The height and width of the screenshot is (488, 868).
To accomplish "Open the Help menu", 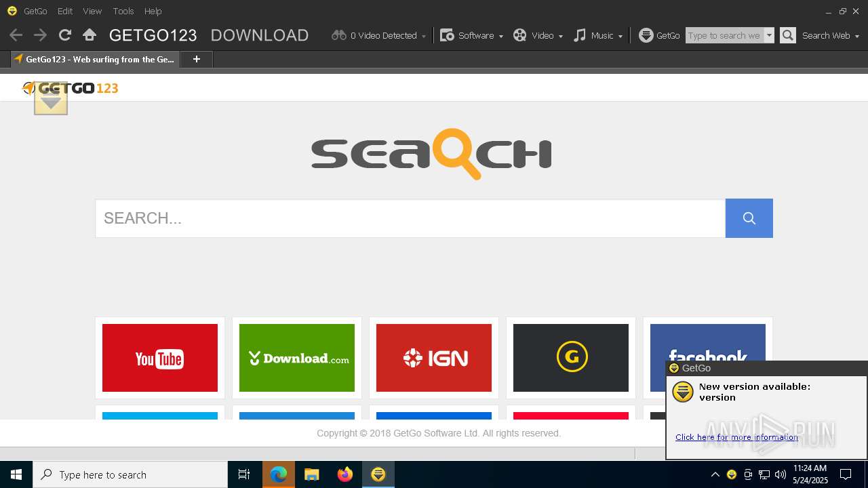I will point(153,11).
